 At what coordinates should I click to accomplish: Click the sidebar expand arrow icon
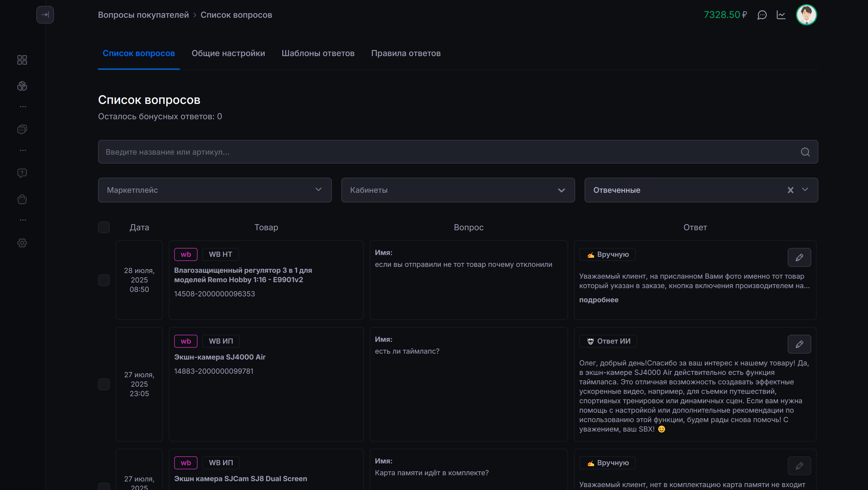pos(45,14)
